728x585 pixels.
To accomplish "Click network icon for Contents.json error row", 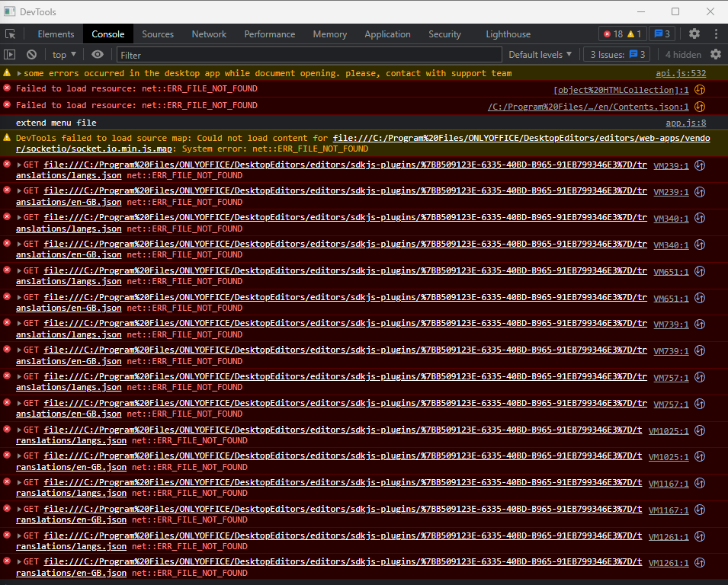I will click(x=700, y=107).
